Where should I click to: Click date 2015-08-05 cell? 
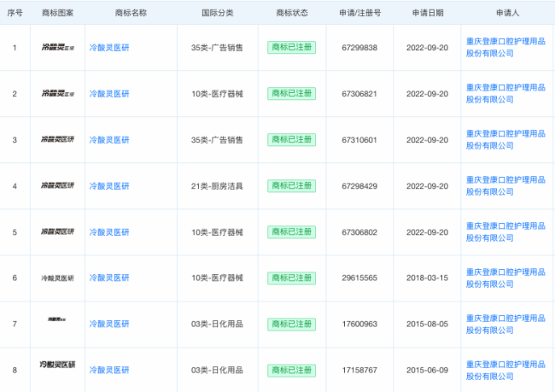coord(427,324)
